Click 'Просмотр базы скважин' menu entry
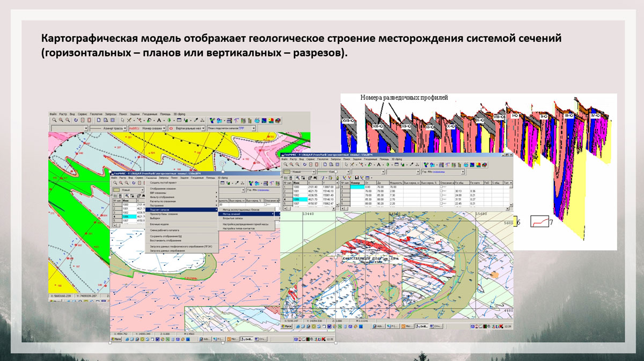This screenshot has height=361, width=644. (x=164, y=214)
